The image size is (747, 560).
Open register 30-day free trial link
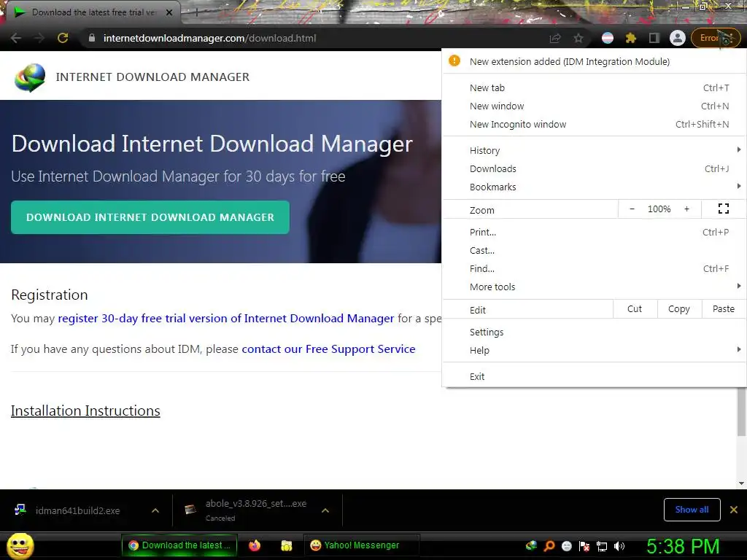226,319
